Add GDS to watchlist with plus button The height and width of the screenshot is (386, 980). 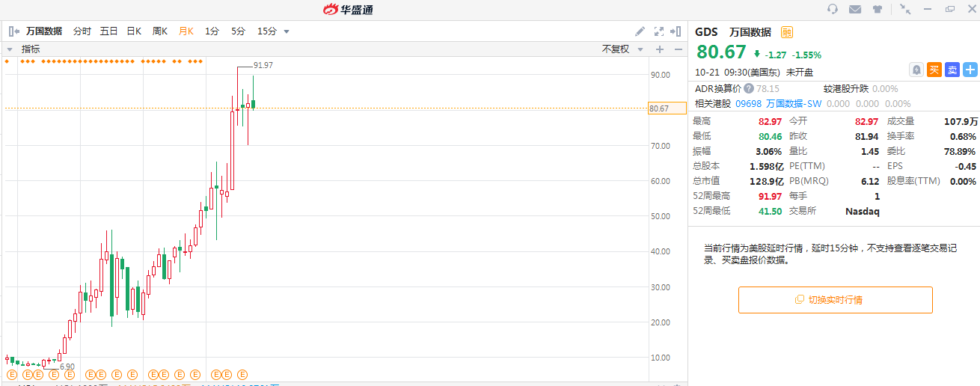click(x=970, y=70)
